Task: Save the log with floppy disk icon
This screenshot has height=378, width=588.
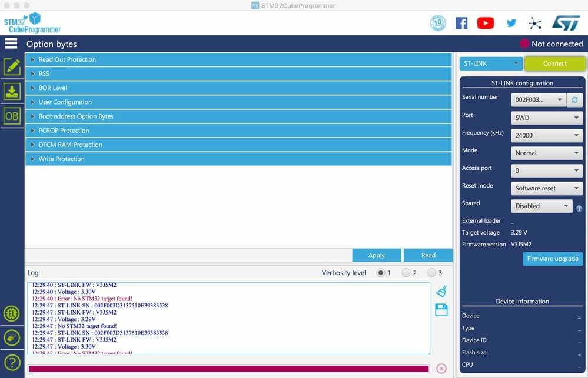Action: pos(441,310)
